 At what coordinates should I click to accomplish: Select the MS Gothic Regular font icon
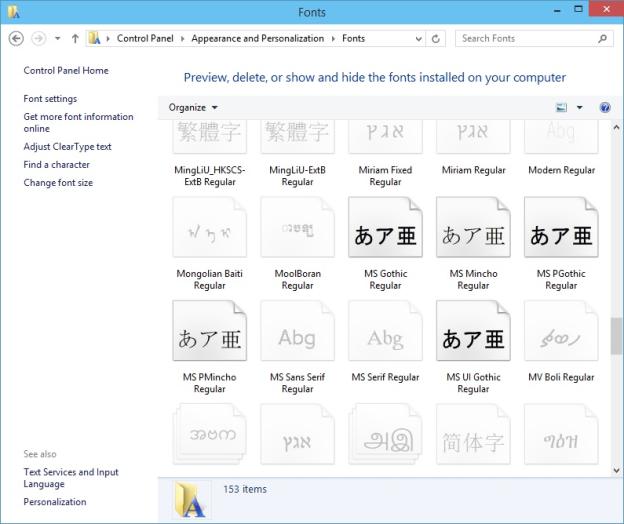click(385, 227)
